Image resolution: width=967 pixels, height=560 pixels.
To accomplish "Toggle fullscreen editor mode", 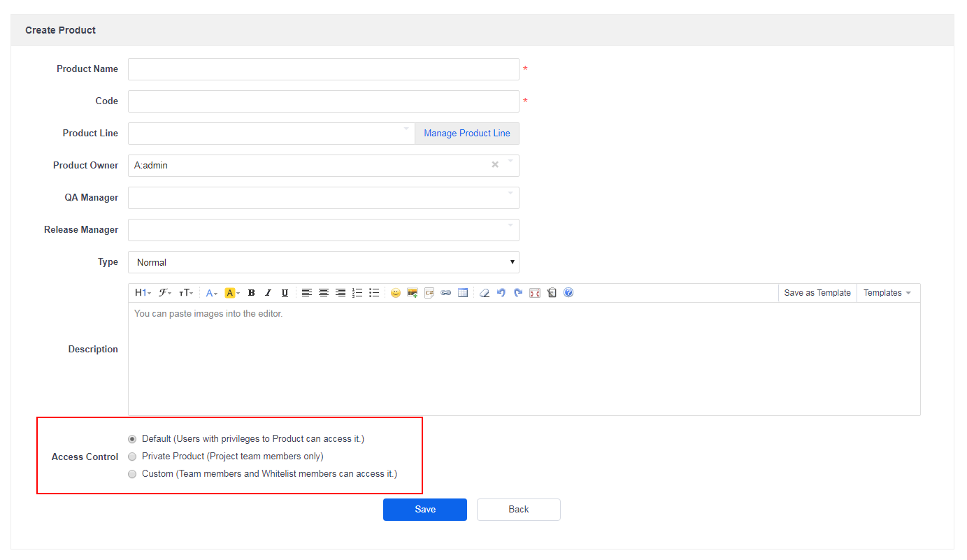I will coord(535,293).
